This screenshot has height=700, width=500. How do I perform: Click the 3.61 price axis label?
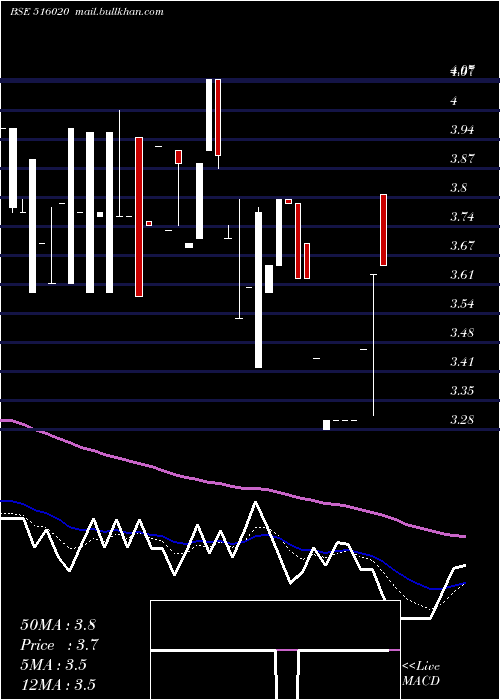[462, 275]
